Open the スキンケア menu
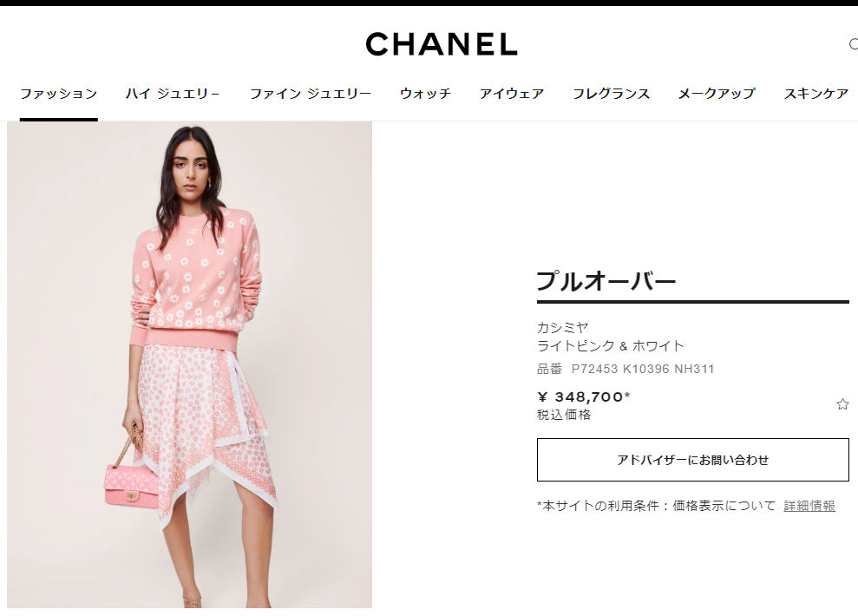Image resolution: width=858 pixels, height=616 pixels. 816,94
